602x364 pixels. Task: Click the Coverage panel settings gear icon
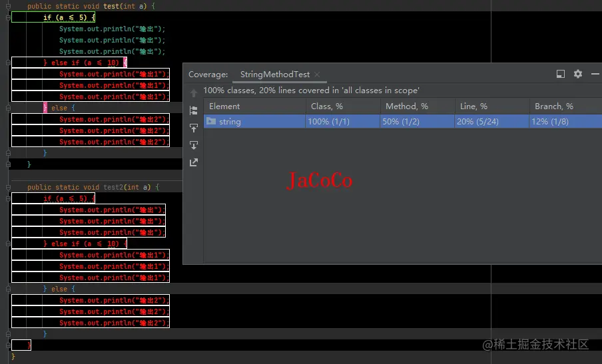[x=578, y=74]
